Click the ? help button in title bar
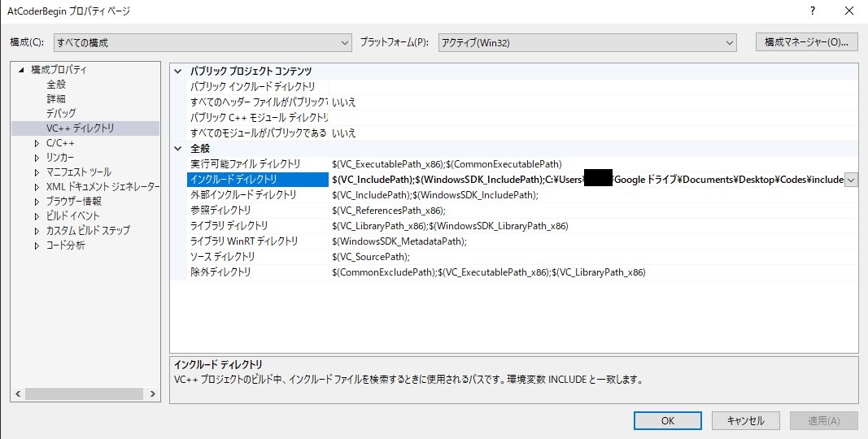Viewport: 868px width, 439px height. click(x=813, y=11)
